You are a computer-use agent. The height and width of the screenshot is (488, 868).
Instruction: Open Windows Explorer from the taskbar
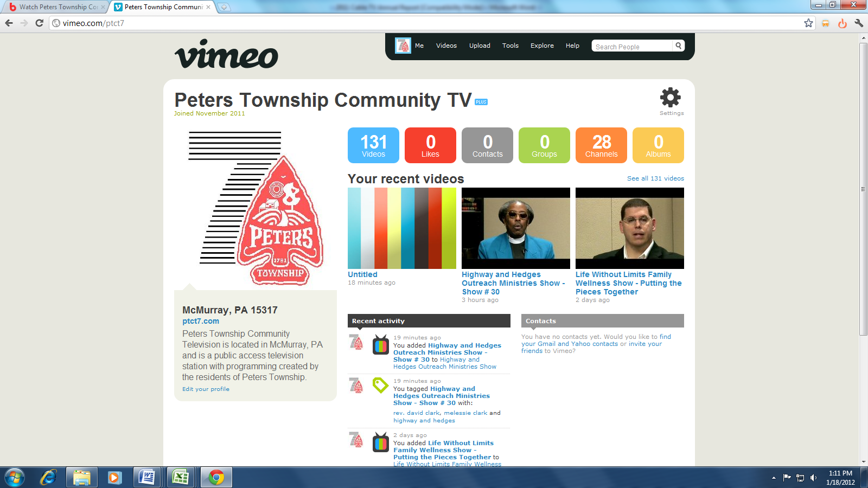click(x=82, y=477)
